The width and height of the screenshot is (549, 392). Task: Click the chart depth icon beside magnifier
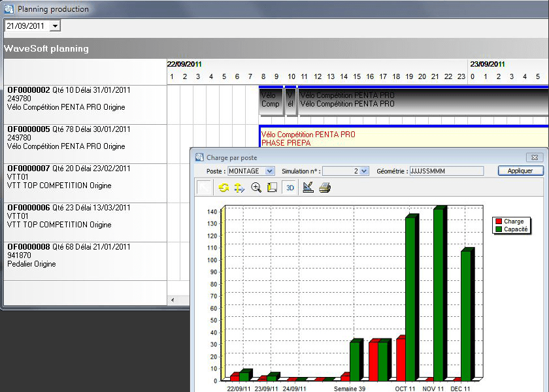tap(272, 188)
